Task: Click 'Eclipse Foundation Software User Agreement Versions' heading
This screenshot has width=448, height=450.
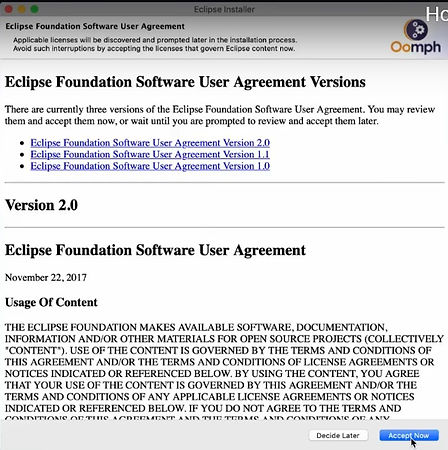Action: click(185, 82)
